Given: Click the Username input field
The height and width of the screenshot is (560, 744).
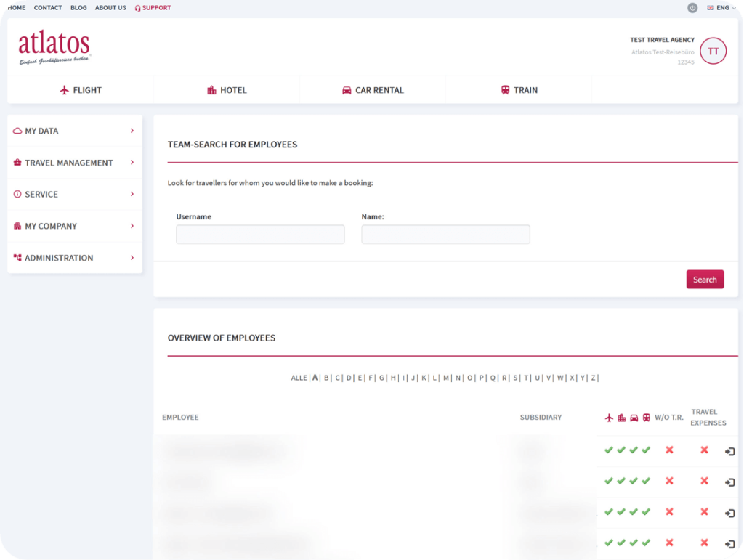Looking at the screenshot, I should pyautogui.click(x=260, y=235).
